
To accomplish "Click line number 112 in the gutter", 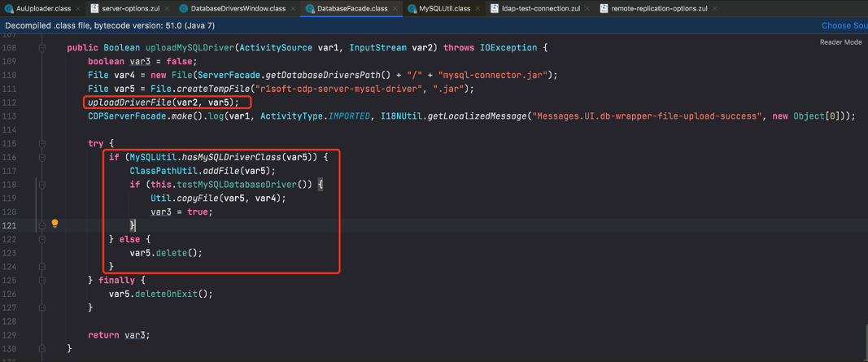I will (10, 102).
